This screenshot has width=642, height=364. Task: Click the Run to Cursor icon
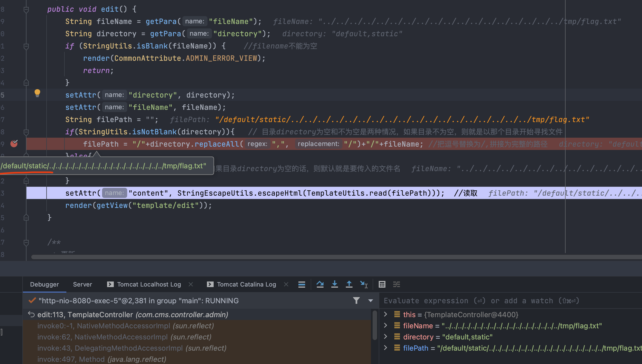click(x=364, y=284)
